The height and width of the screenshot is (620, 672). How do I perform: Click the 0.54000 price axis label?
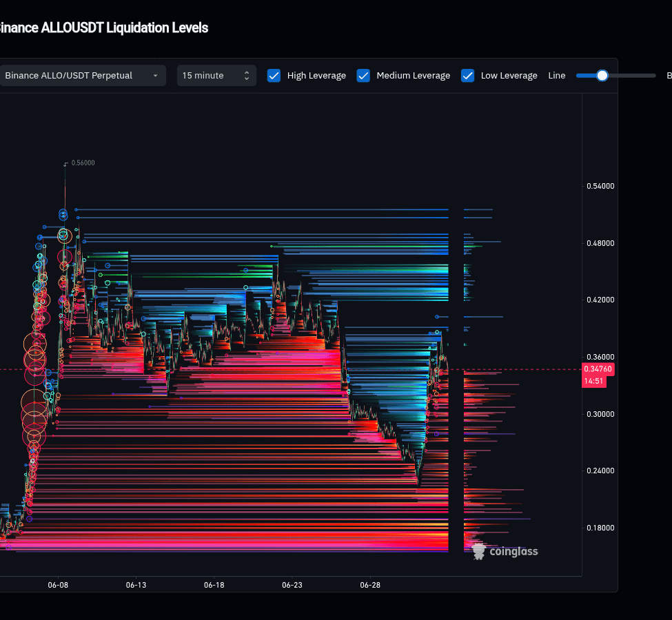[x=600, y=186]
